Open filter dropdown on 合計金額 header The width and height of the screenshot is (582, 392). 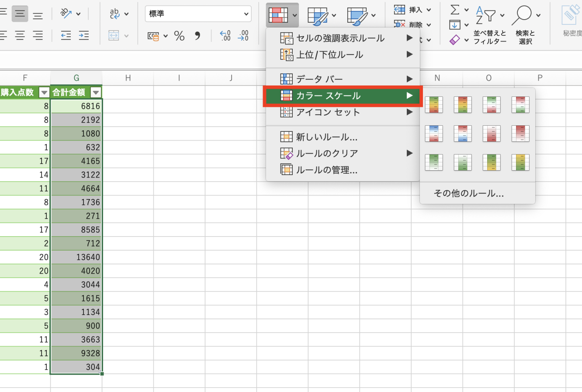(x=96, y=93)
